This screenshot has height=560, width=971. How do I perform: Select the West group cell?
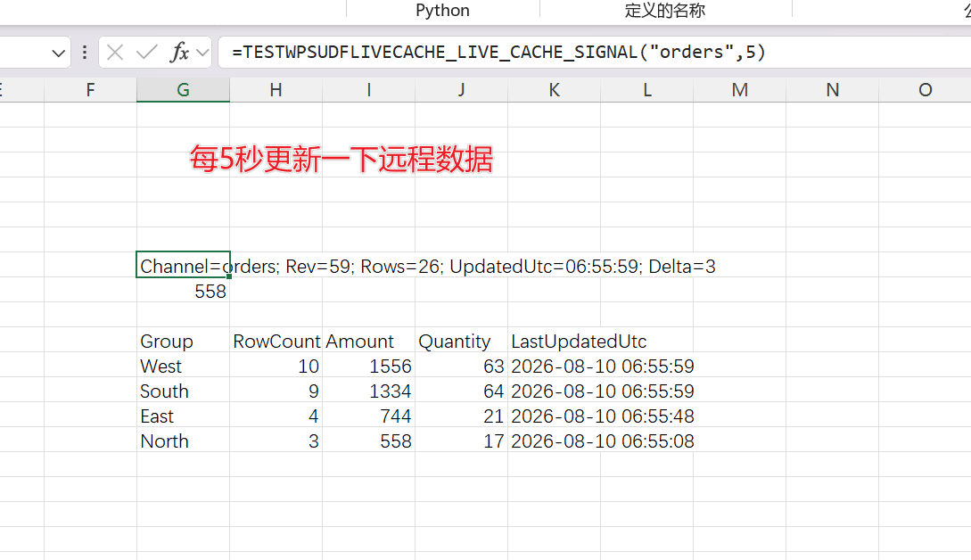click(x=184, y=366)
